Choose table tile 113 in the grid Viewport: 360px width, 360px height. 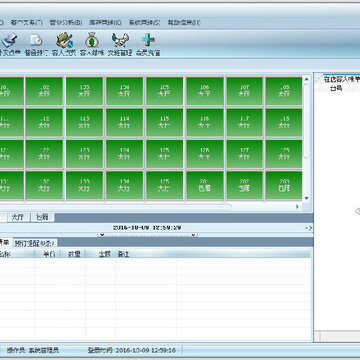84,122
